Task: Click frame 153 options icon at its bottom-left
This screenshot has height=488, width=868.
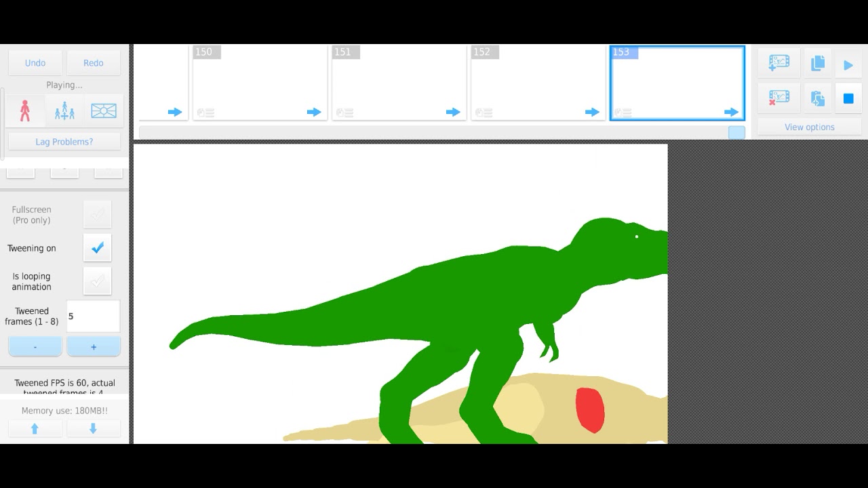Action: [623, 113]
